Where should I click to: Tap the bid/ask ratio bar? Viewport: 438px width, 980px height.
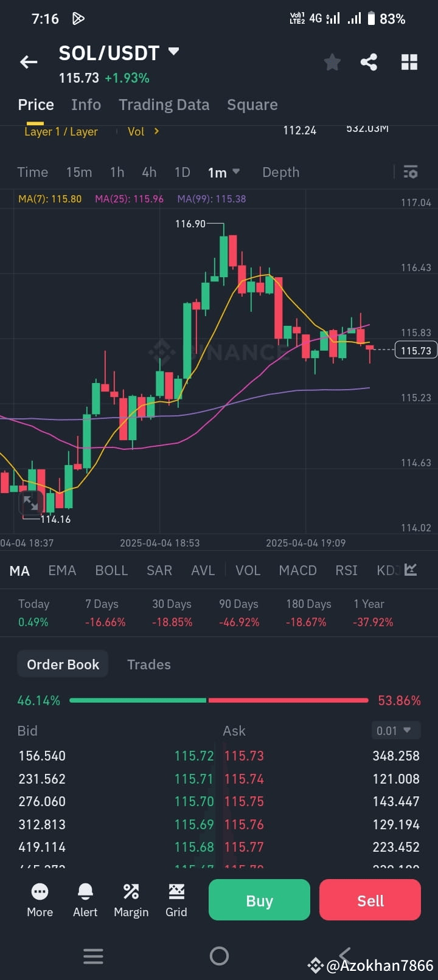click(219, 700)
